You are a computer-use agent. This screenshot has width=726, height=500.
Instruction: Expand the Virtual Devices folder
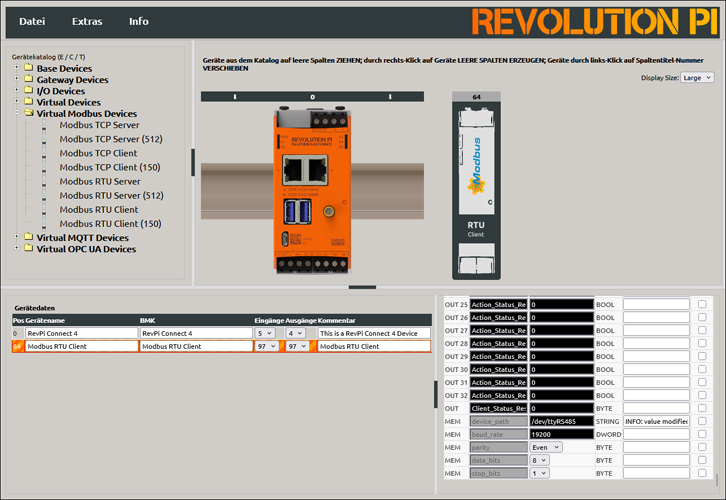tap(17, 101)
